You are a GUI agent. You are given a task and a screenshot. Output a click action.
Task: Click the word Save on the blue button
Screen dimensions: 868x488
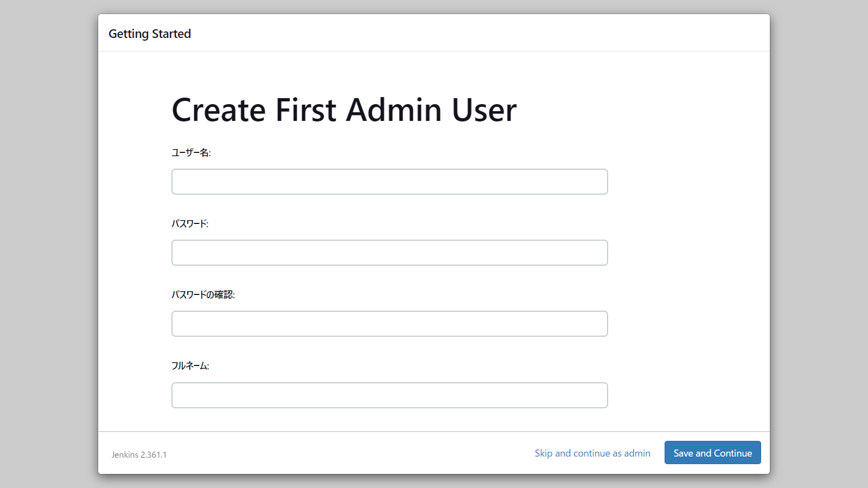pos(683,453)
